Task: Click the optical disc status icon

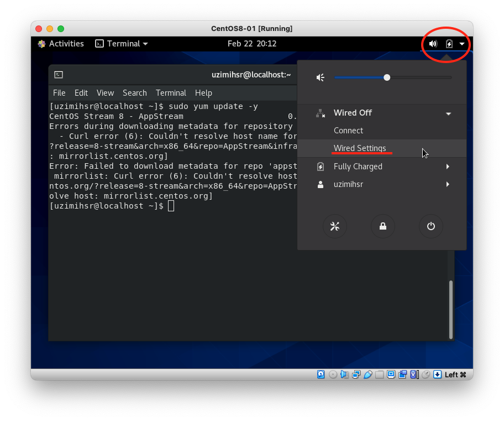Action: [x=333, y=375]
